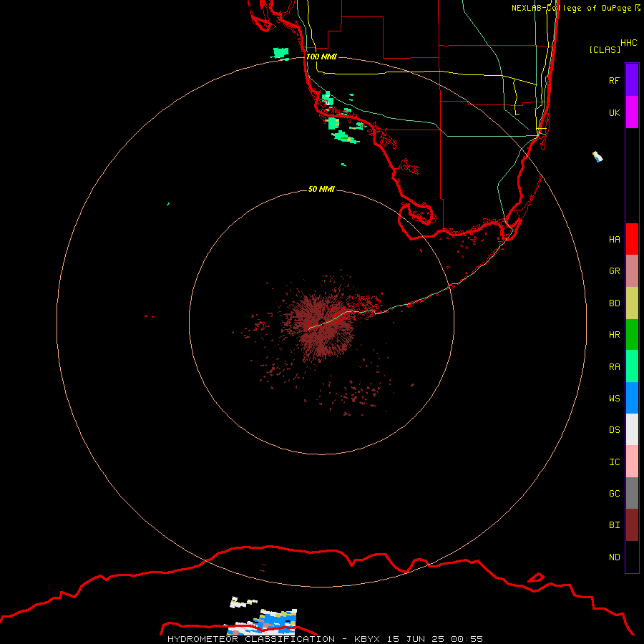The image size is (644, 644).
Task: Click the white DS legend color swatch
Action: point(632,429)
